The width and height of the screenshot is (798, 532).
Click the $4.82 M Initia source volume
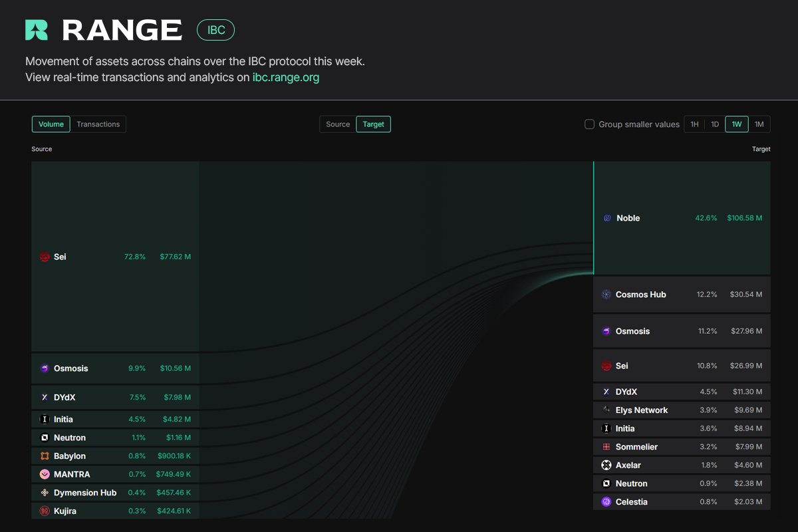pyautogui.click(x=177, y=420)
